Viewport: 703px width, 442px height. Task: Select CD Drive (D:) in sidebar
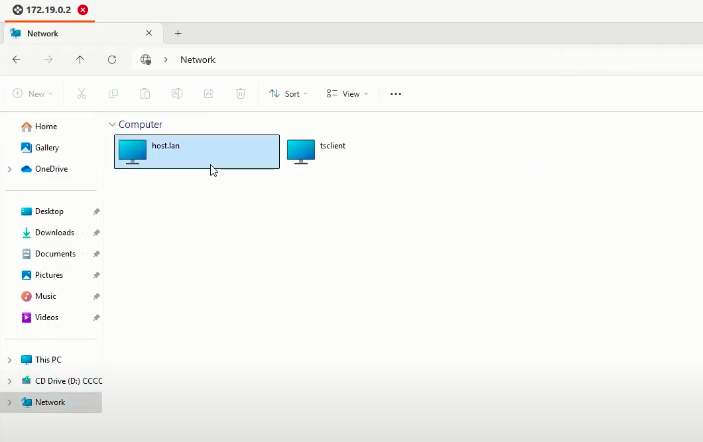pos(61,381)
